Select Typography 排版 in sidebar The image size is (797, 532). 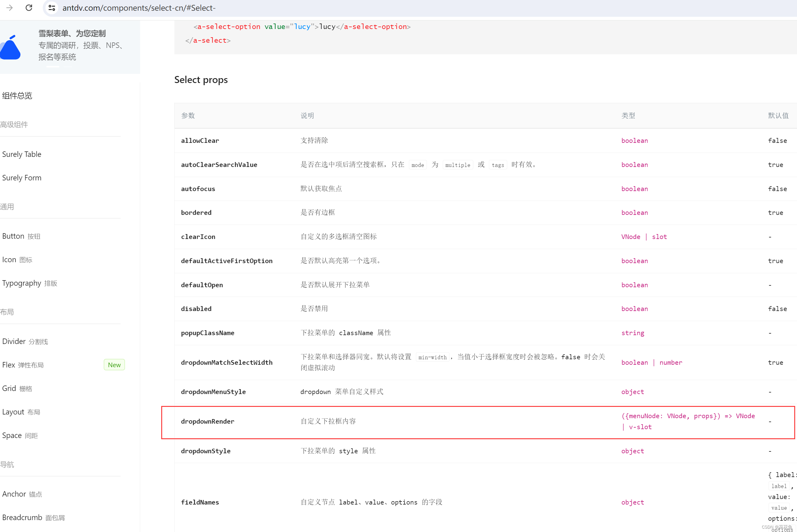(x=30, y=283)
